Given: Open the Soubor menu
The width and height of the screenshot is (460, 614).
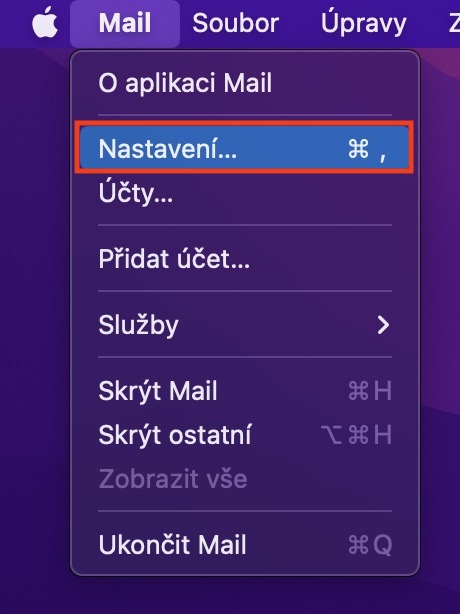Looking at the screenshot, I should click(x=236, y=23).
